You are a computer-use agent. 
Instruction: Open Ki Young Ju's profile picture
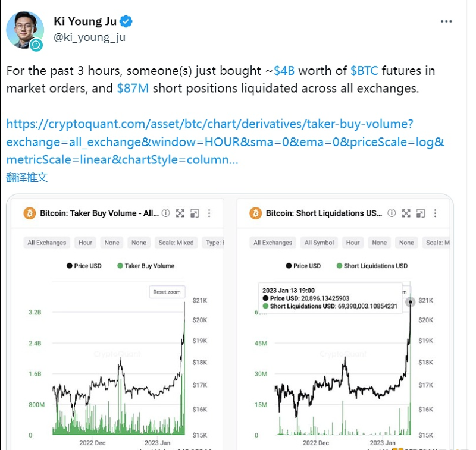point(25,30)
